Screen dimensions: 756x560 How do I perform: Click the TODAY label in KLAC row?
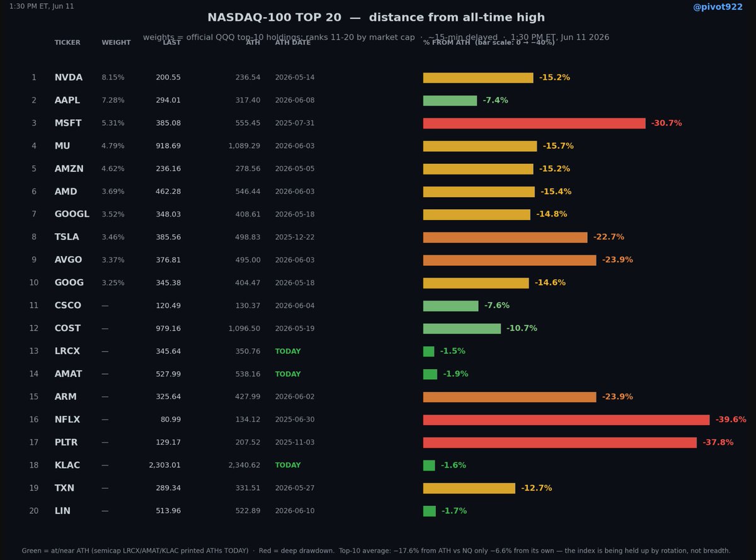point(288,466)
